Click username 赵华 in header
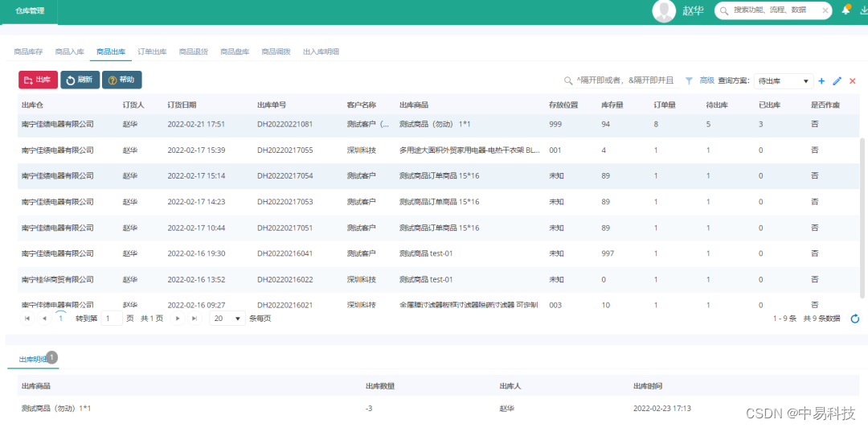 tap(693, 10)
